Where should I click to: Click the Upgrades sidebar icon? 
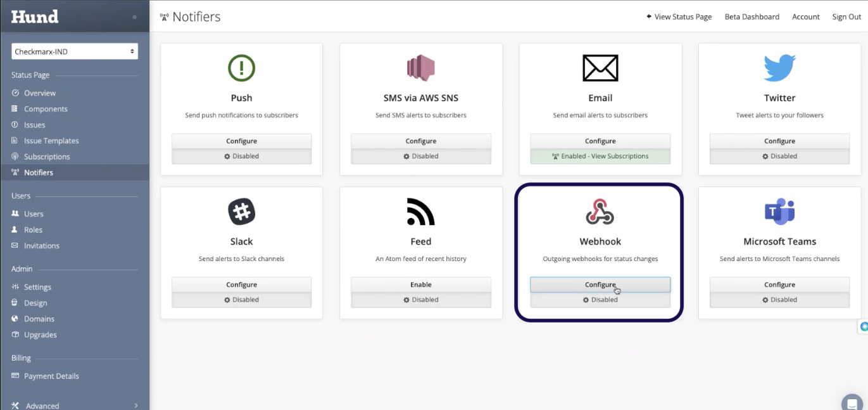(15, 334)
